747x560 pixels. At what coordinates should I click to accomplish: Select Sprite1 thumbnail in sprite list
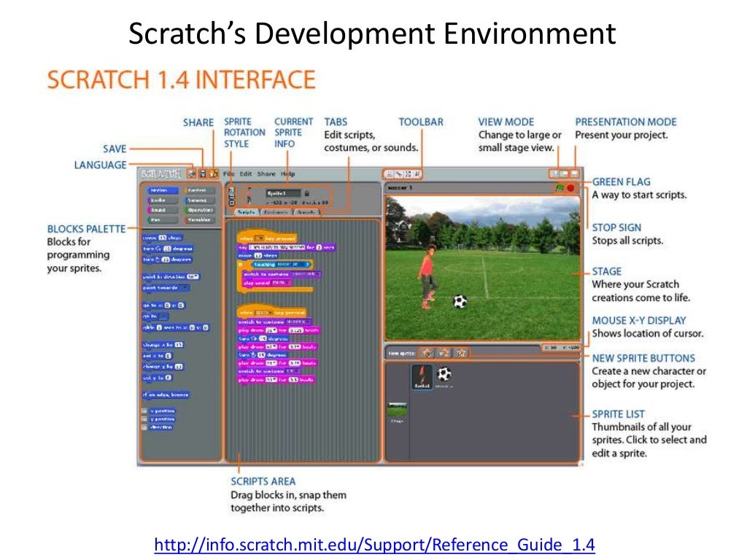click(422, 377)
